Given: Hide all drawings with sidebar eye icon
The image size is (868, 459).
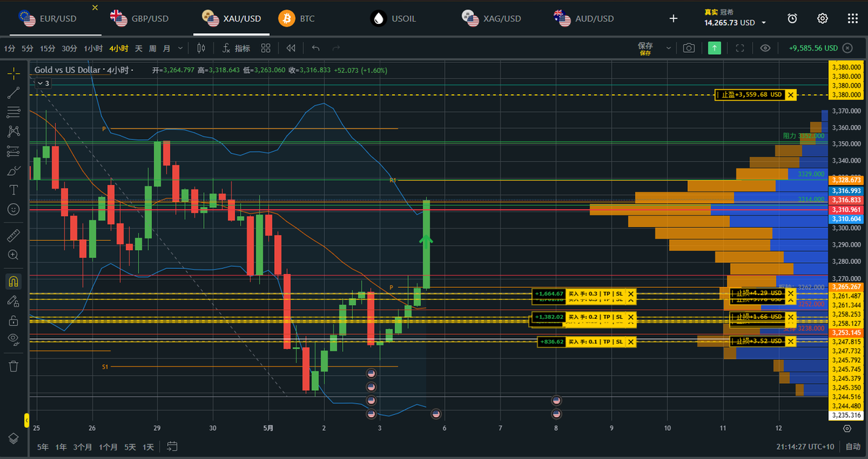Looking at the screenshot, I should (13, 339).
